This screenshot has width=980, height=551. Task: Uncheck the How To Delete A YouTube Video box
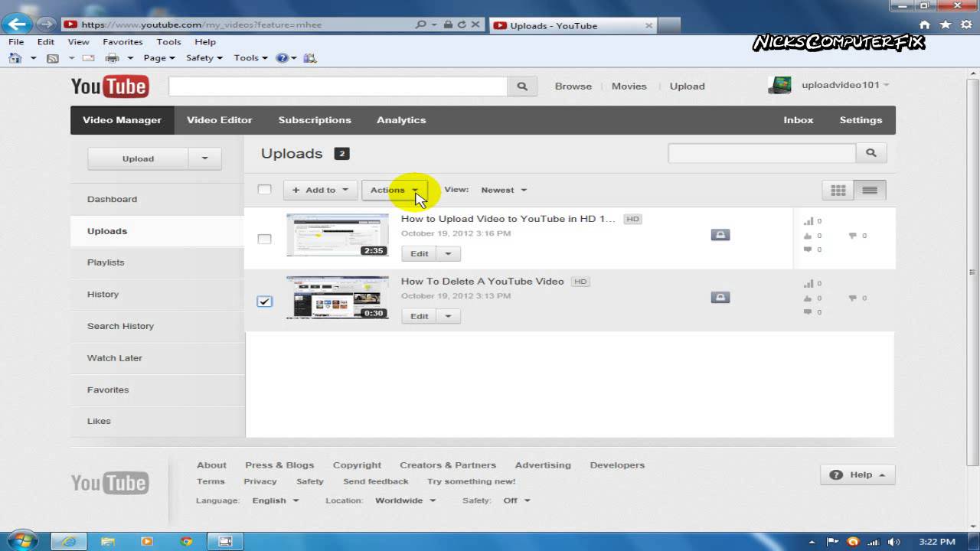[x=264, y=302]
